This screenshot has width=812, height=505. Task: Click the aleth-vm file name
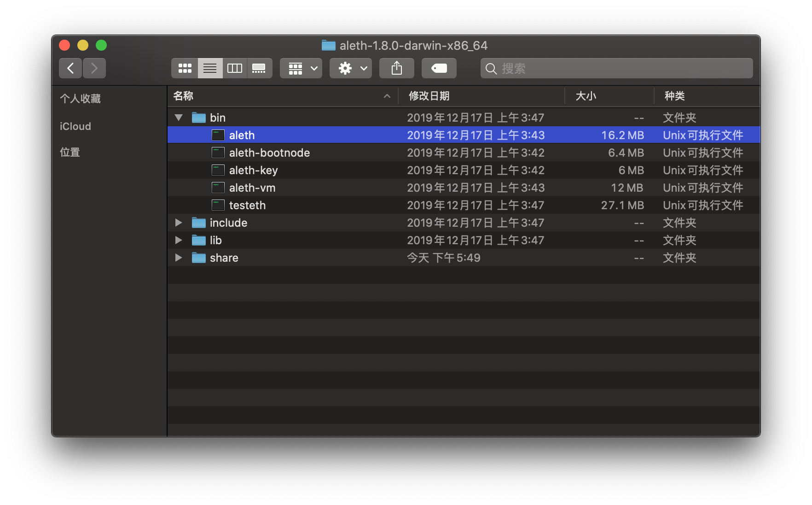pos(252,188)
